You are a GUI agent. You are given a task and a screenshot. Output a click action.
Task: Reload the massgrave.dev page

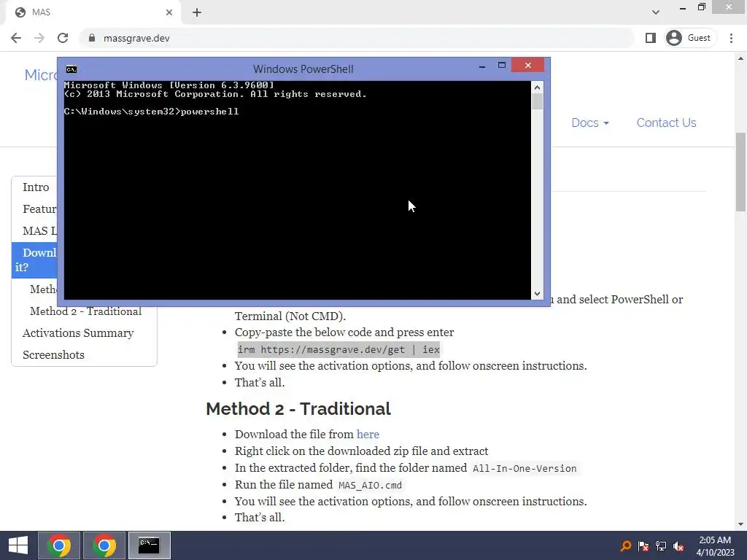(63, 38)
